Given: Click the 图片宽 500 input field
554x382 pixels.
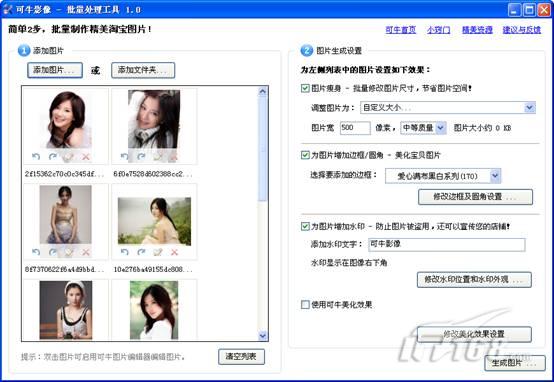Looking at the screenshot, I should tap(355, 128).
